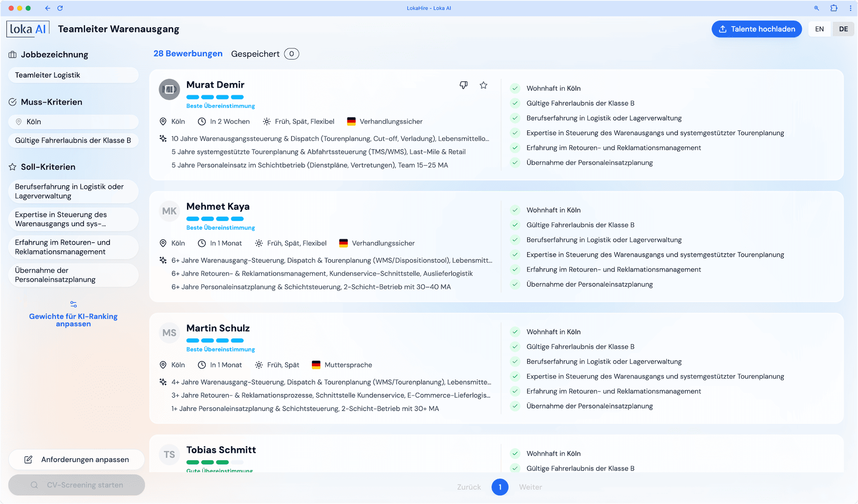The height and width of the screenshot is (504, 858).
Task: Click the thumbs-down icon on Murat Demir's card
Action: point(463,85)
